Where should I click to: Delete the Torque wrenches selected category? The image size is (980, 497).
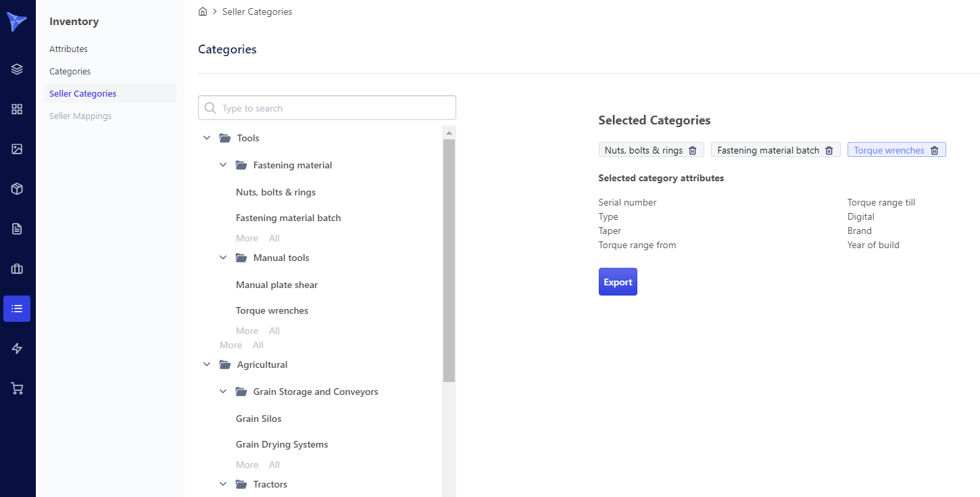tap(934, 150)
